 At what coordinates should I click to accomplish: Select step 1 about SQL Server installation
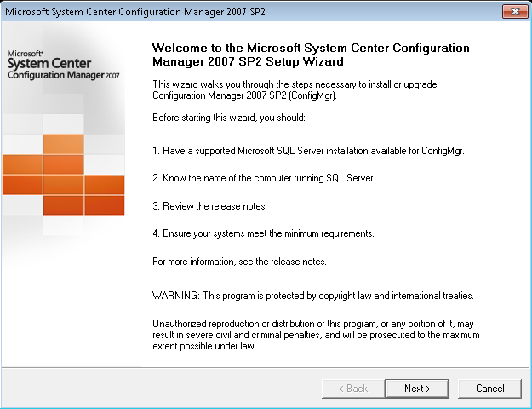click(x=308, y=151)
